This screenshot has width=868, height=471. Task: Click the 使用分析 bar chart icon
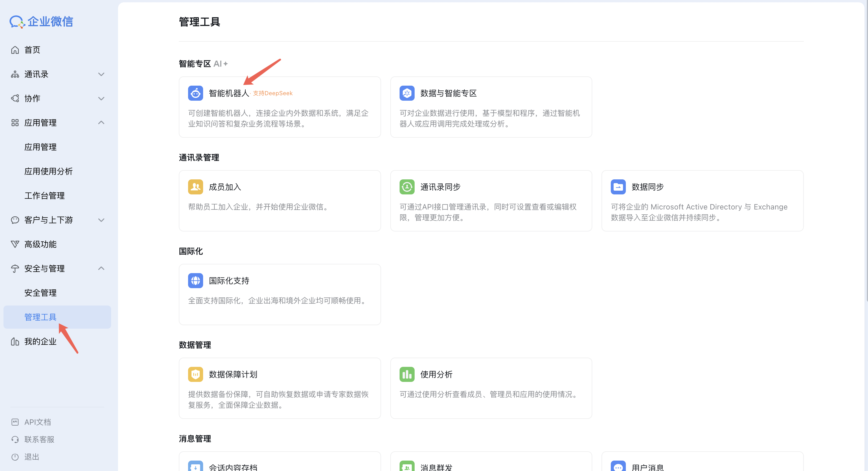pyautogui.click(x=407, y=374)
